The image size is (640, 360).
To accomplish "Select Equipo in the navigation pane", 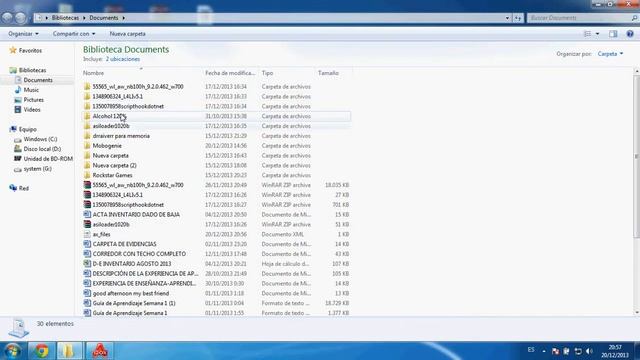I will 27,129.
